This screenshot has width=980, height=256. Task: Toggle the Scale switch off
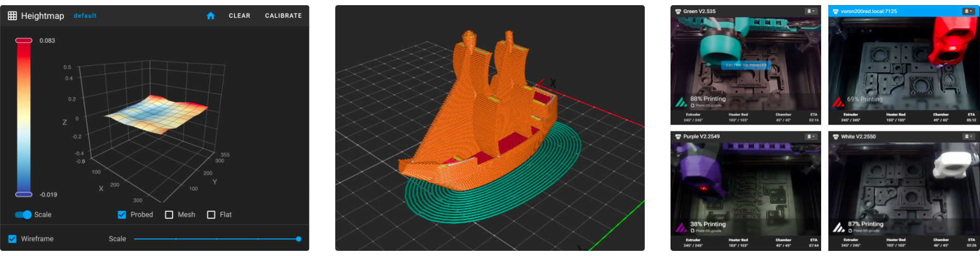[23, 215]
